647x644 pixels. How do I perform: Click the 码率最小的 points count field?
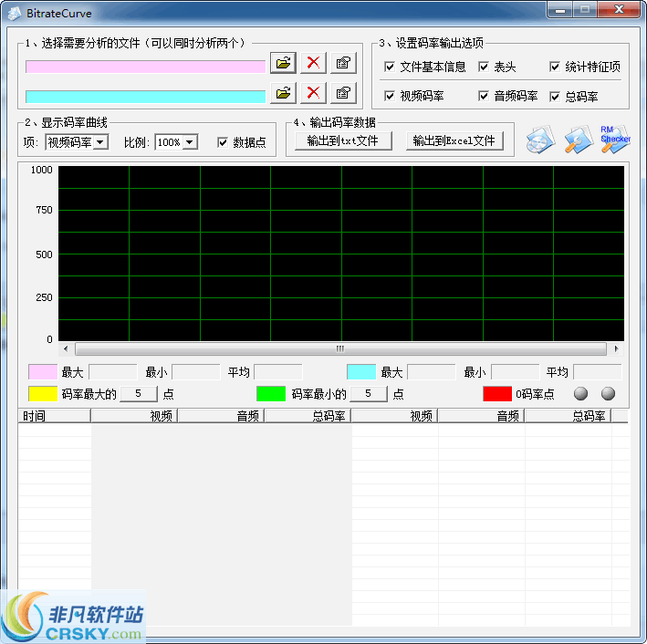[x=369, y=393]
